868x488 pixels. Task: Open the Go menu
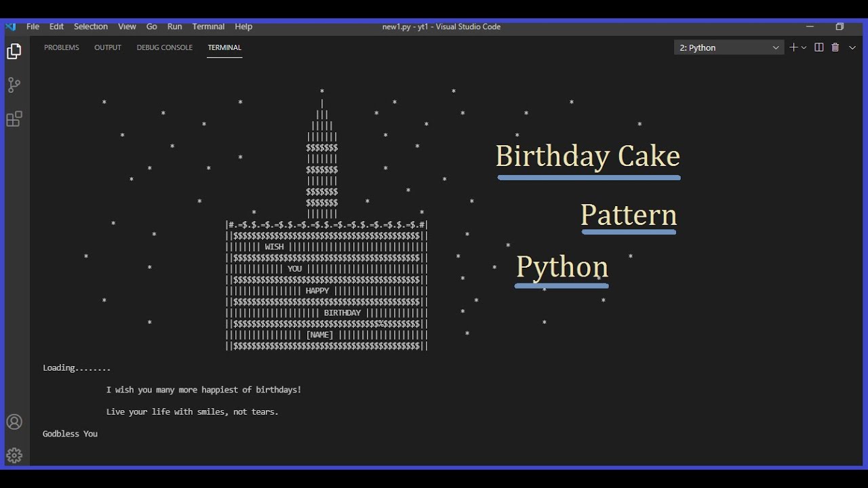(152, 26)
